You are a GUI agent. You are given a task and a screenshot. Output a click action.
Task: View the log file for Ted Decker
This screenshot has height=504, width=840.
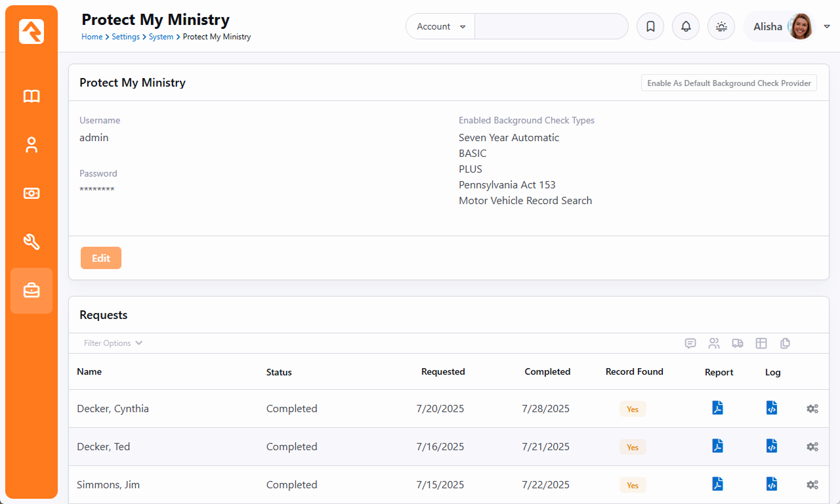coord(772,446)
